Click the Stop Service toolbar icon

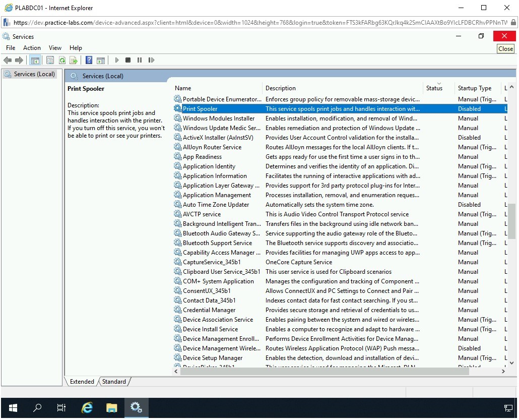click(128, 60)
